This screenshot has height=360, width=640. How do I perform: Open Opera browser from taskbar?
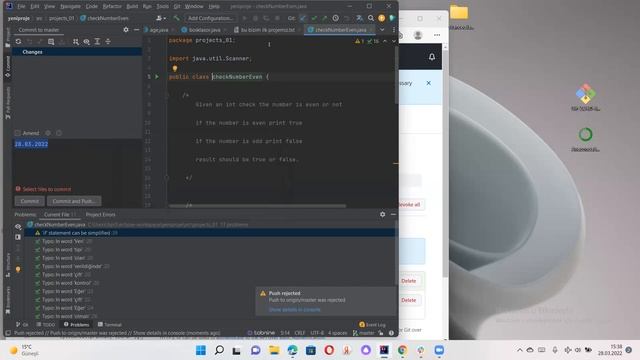329,350
